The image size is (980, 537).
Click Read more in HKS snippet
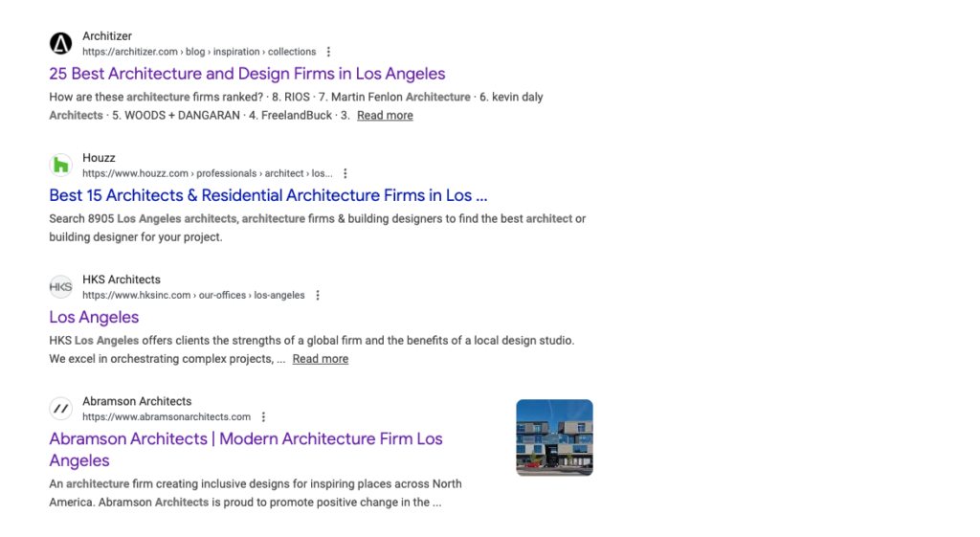tap(320, 359)
